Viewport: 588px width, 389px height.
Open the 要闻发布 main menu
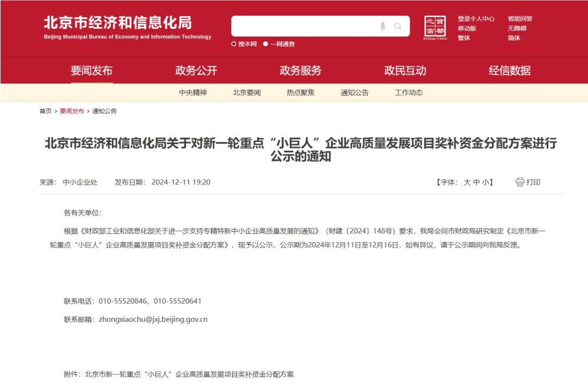coord(91,71)
